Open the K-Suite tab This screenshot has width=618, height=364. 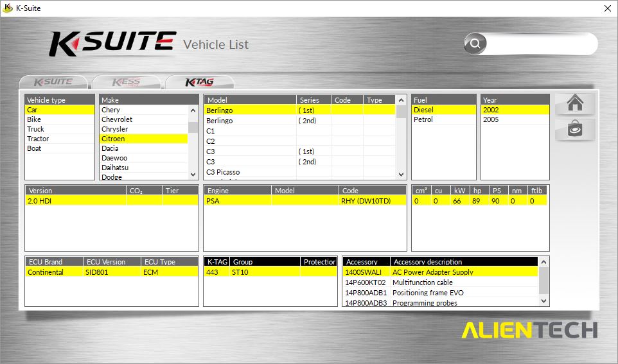click(53, 82)
